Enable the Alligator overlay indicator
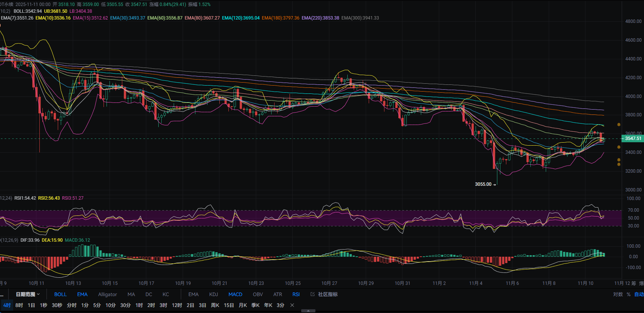This screenshot has height=313, width=644. (x=107, y=294)
